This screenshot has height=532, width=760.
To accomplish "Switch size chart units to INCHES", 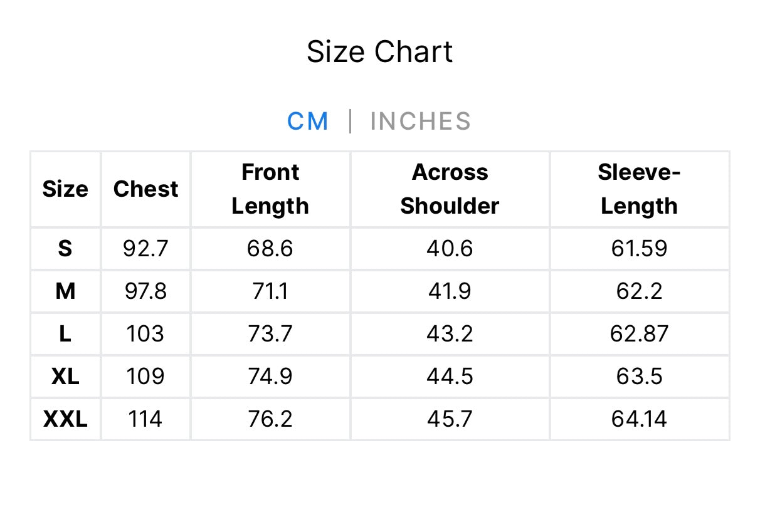I will coord(420,121).
